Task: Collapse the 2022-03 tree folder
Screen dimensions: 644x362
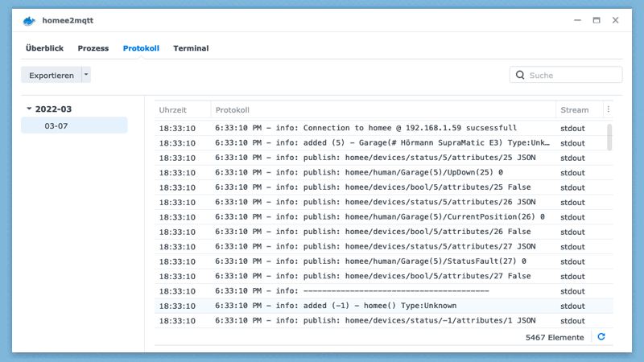Action: click(x=30, y=109)
